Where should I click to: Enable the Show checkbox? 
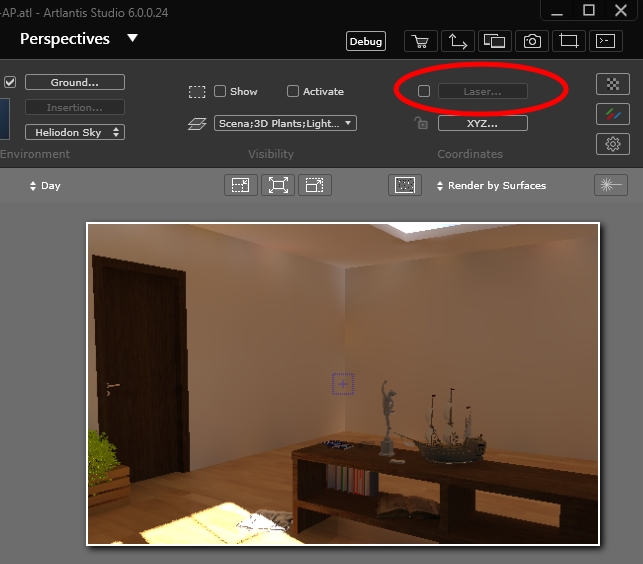[220, 91]
